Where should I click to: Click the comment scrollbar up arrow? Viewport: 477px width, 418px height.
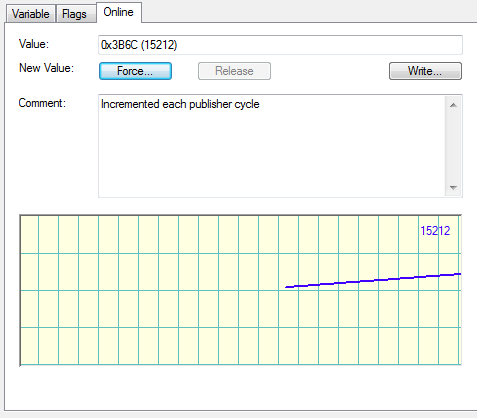453,105
